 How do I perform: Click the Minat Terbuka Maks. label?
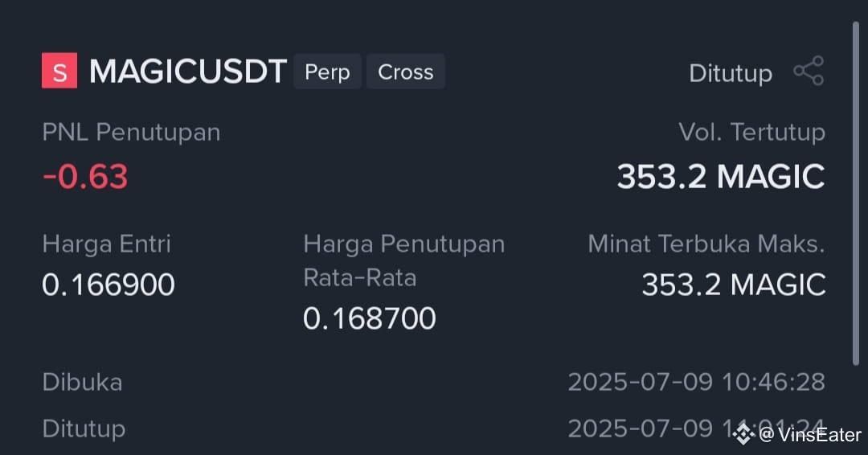tap(706, 244)
